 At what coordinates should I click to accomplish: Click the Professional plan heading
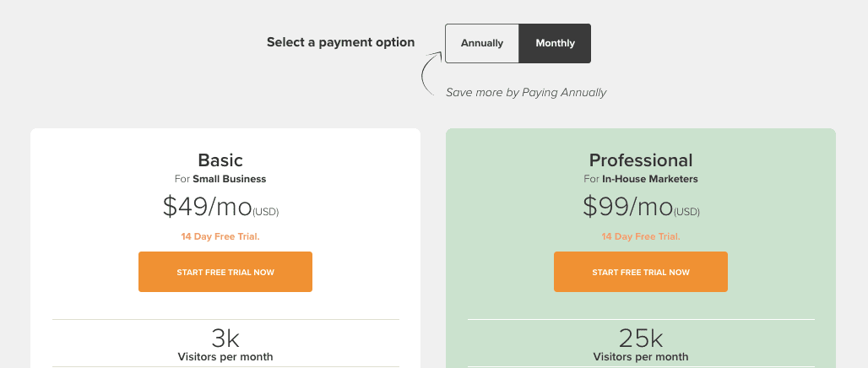click(x=641, y=160)
